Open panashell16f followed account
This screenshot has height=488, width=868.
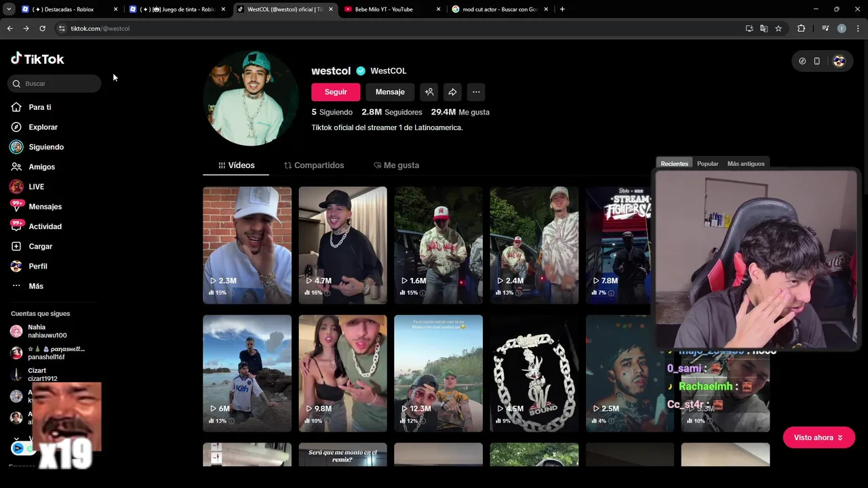coord(47,353)
